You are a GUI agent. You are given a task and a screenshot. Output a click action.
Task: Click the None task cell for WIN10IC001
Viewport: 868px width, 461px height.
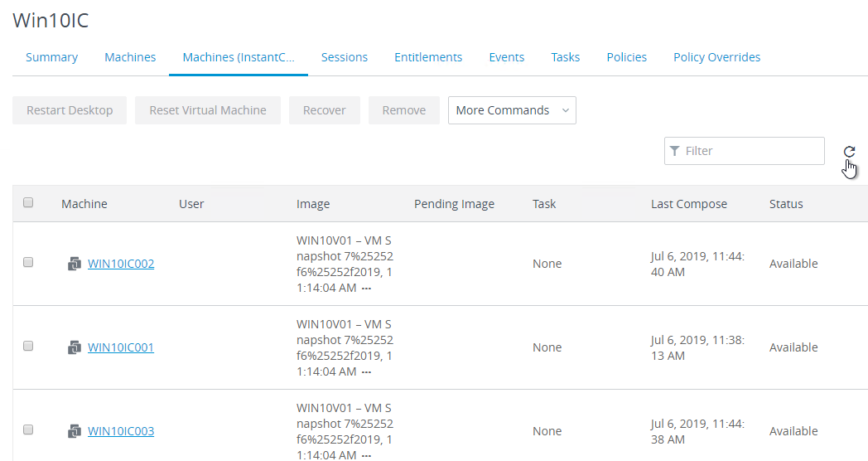click(547, 347)
